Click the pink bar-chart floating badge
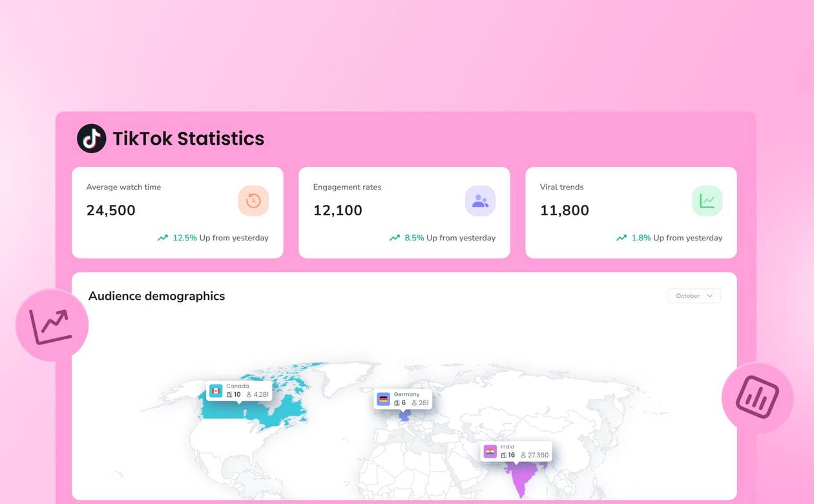 point(757,397)
